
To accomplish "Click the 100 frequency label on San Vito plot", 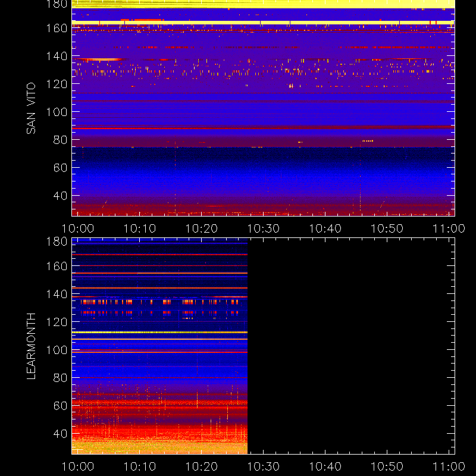I will coord(57,112).
